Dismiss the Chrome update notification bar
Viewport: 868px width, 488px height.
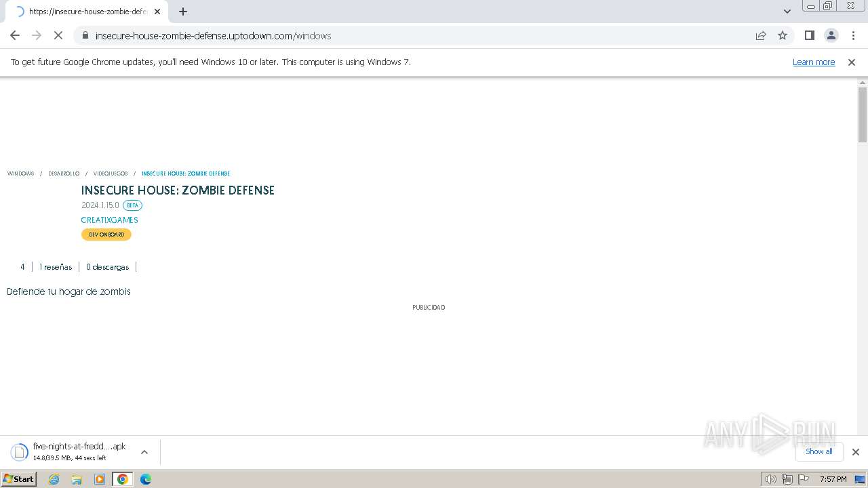[852, 62]
